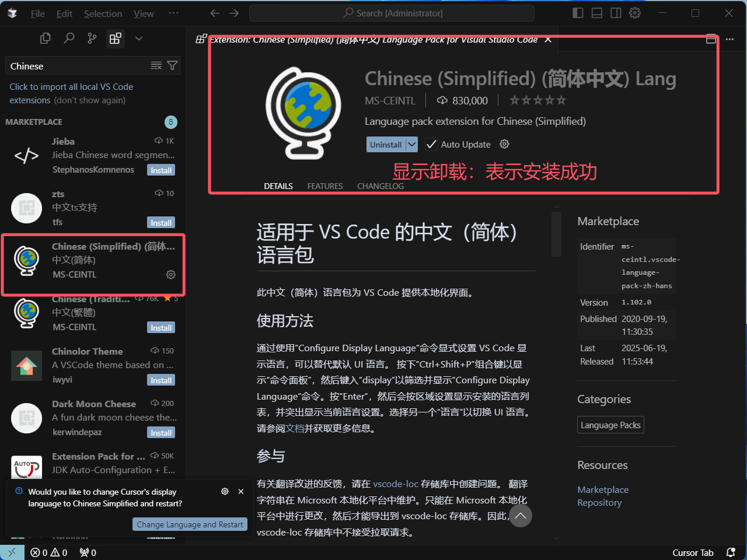Click the extension details scrollbar thumb

556,234
